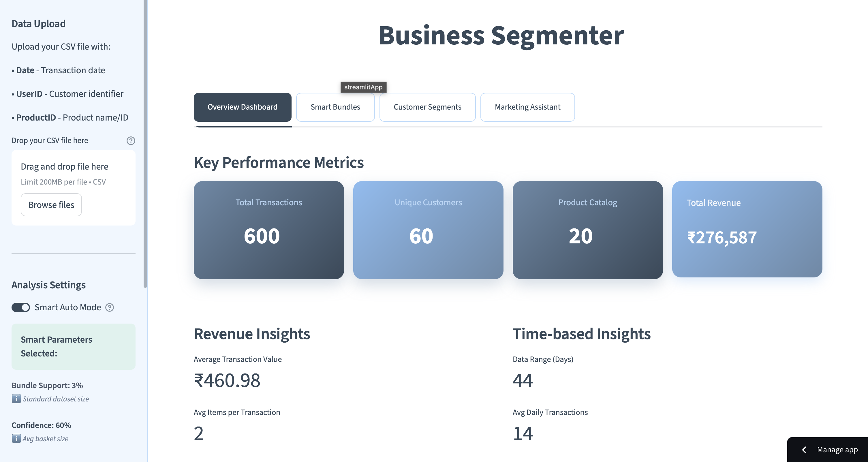Return to the Overview Dashboard tab
The image size is (868, 462).
click(242, 107)
